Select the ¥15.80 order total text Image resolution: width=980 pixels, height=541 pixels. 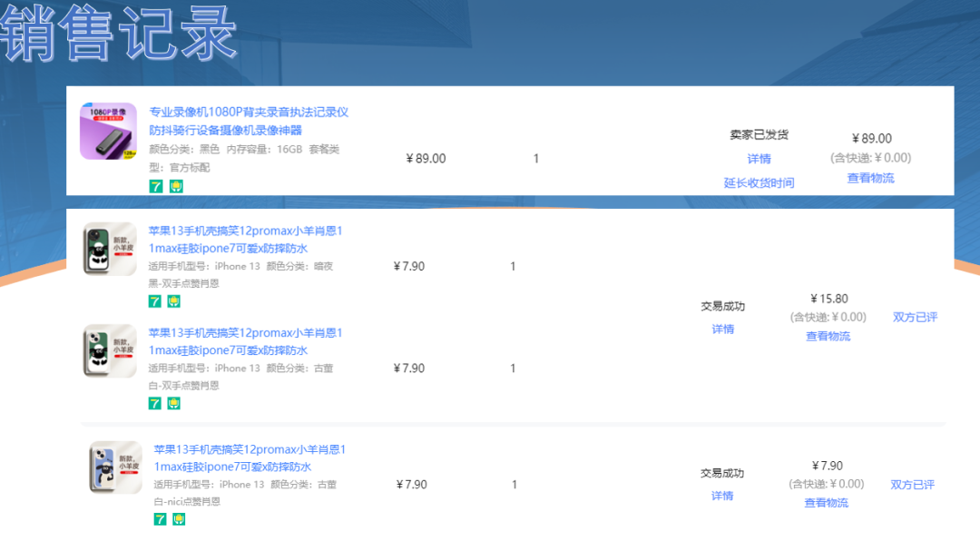coord(828,299)
